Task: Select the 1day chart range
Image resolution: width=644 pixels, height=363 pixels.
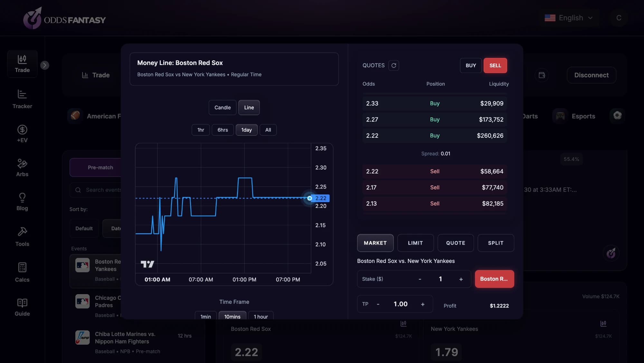Action: (247, 130)
